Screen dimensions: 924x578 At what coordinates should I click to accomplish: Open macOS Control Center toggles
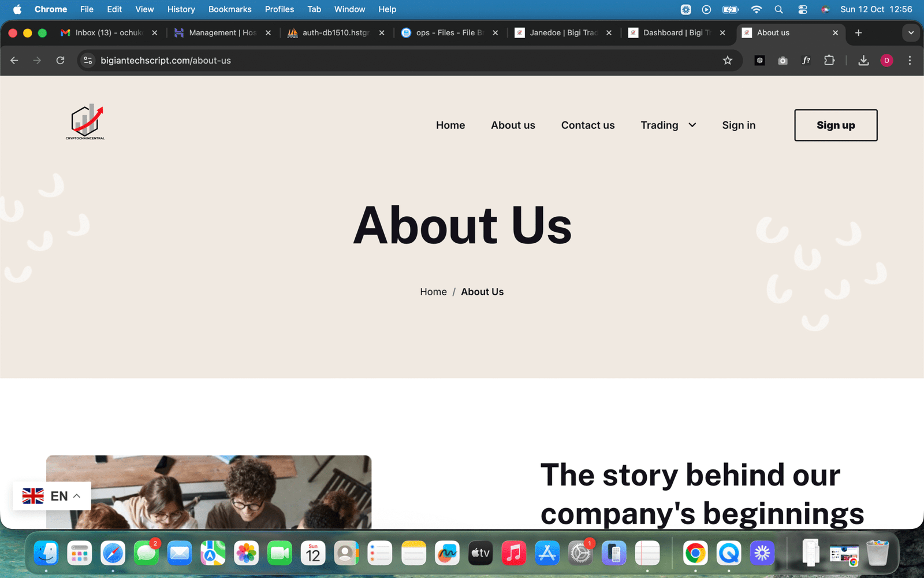[x=803, y=9]
